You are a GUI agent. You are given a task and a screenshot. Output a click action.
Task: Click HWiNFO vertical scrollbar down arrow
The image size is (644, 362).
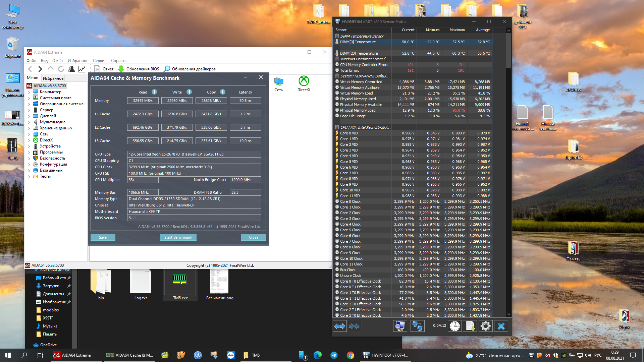508,314
